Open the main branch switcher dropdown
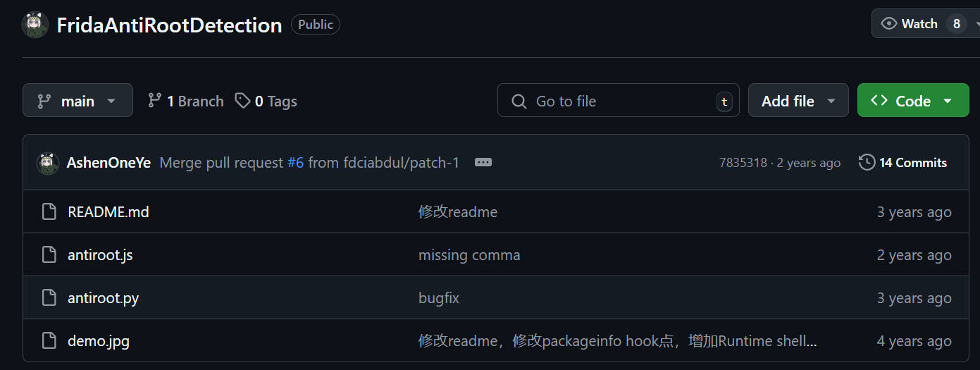The height and width of the screenshot is (370, 980). click(77, 101)
